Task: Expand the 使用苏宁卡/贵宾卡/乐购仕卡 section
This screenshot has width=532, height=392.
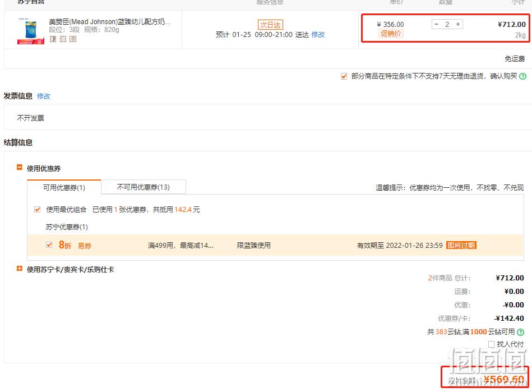Action: 19,269
